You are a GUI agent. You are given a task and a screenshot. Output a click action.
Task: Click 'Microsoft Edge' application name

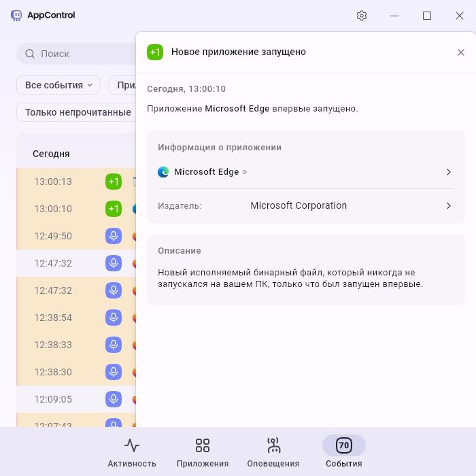pos(207,172)
